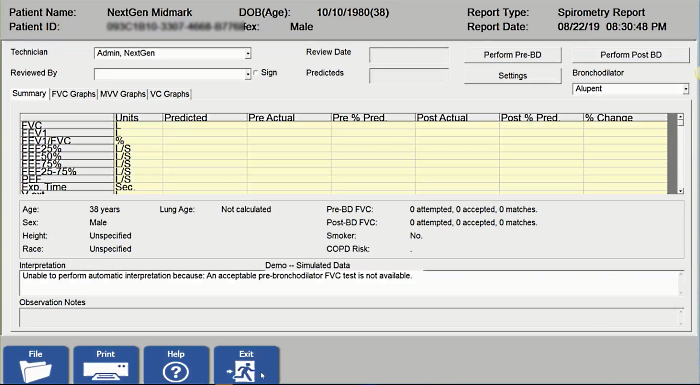Click the Perform Pre-BD button
The width and height of the screenshot is (700, 385).
[512, 55]
